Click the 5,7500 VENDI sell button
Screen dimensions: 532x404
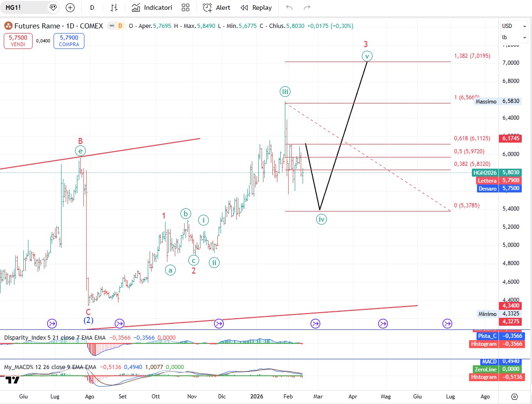point(18,41)
